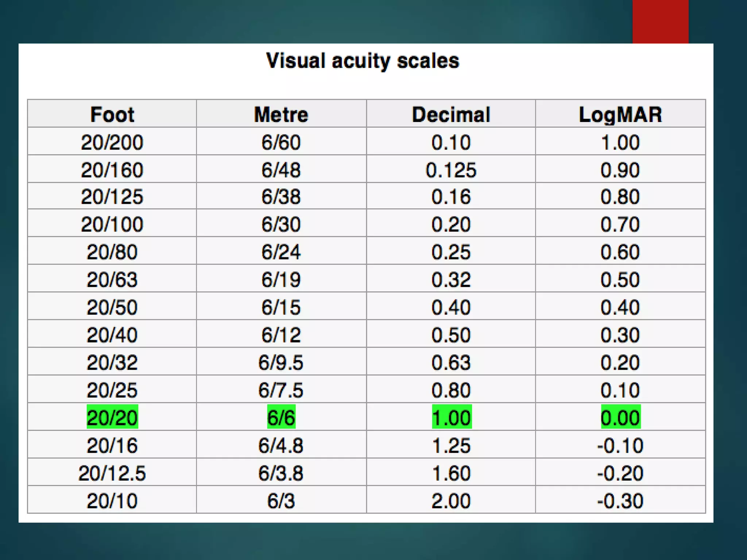The height and width of the screenshot is (560, 747).
Task: Select the 2.00 decimal cell
Action: (x=451, y=501)
